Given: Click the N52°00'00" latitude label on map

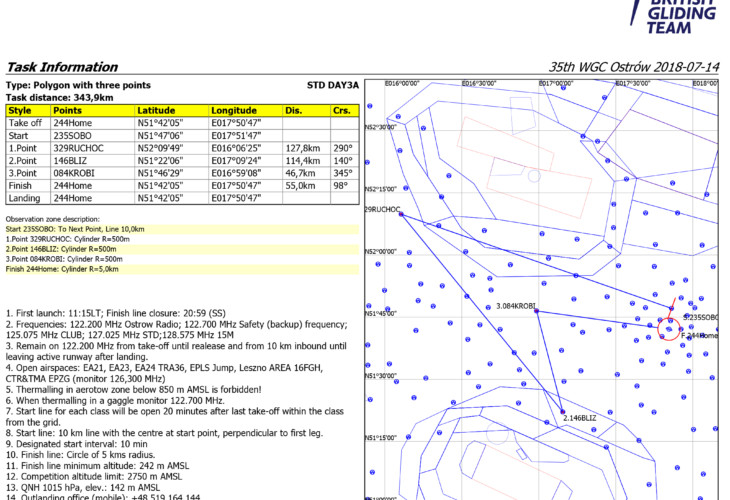Looking at the screenshot, I should (382, 252).
